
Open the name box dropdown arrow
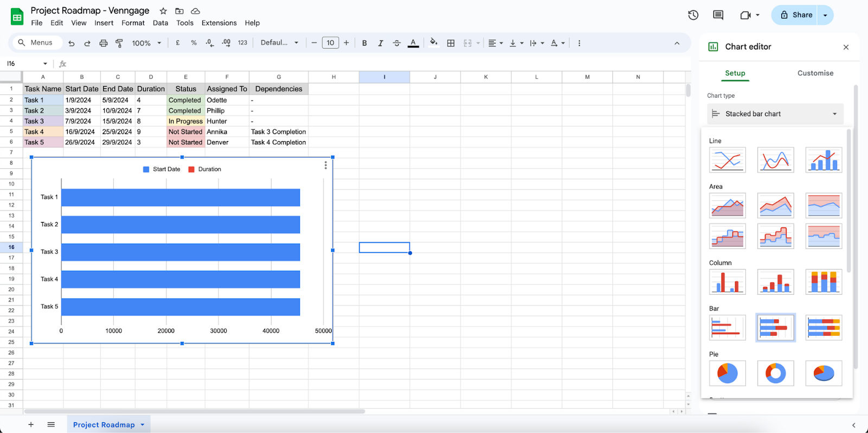point(45,63)
